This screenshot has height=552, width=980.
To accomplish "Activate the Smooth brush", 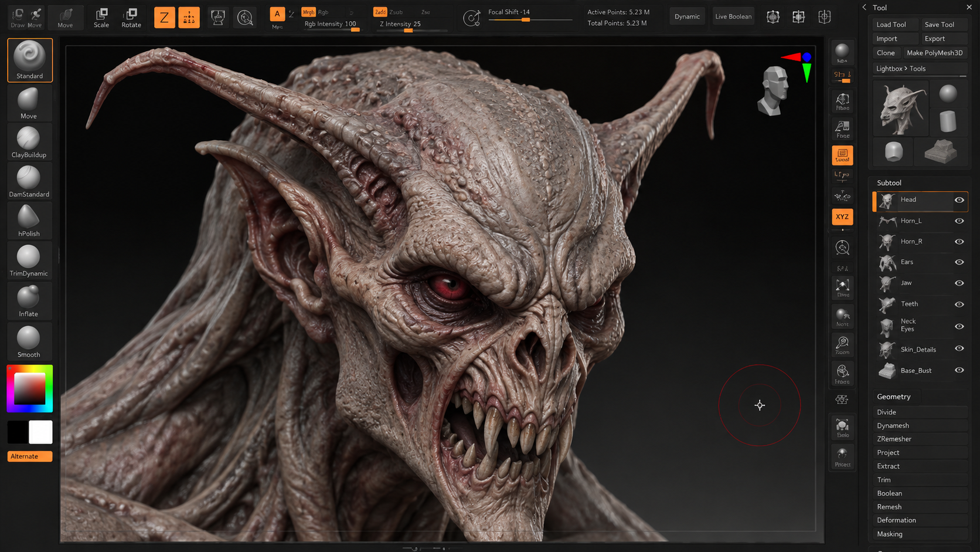I will pyautogui.click(x=29, y=341).
